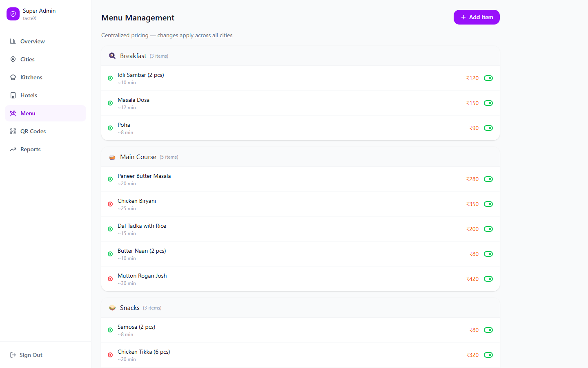Toggle Samosa availability switch

pyautogui.click(x=488, y=330)
